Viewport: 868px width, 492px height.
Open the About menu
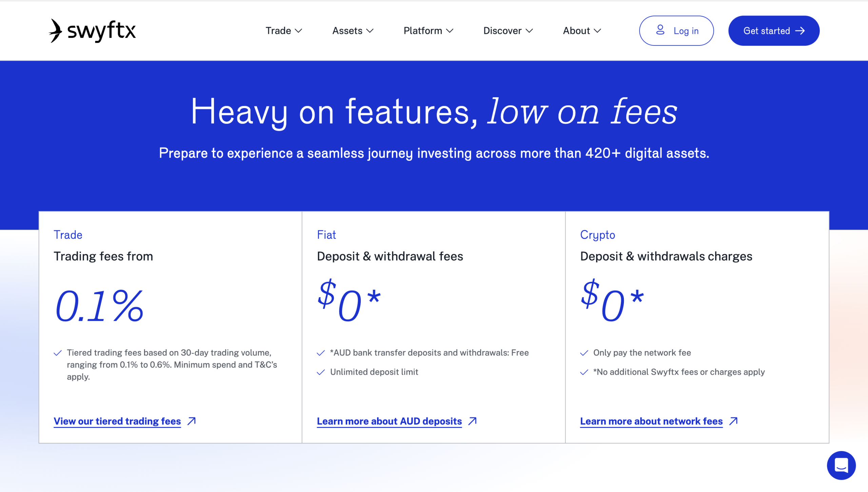coord(582,31)
